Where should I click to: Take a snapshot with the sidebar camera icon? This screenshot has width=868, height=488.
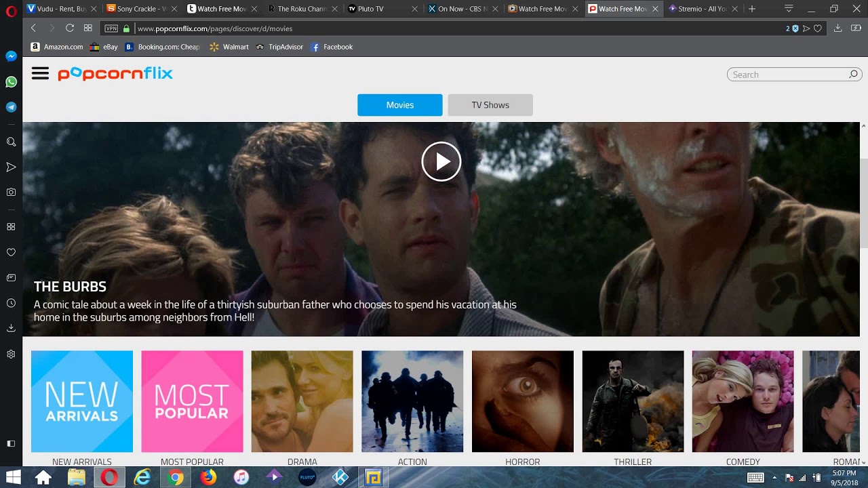point(11,192)
